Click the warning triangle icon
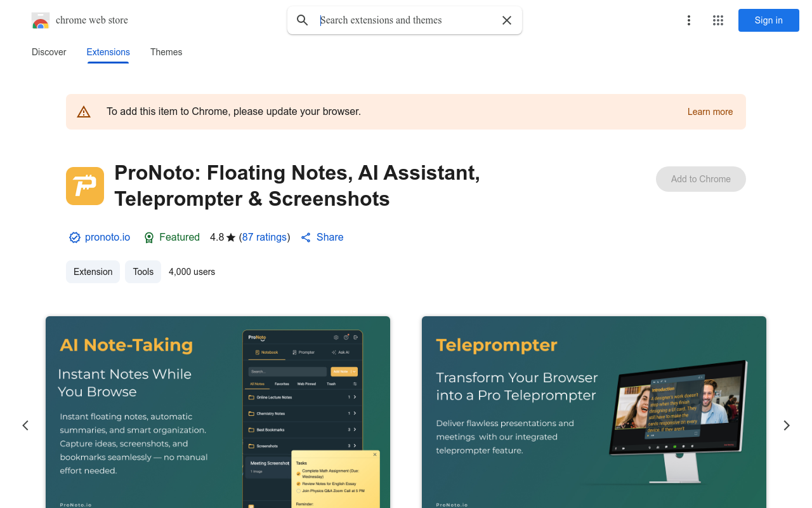 [84, 112]
